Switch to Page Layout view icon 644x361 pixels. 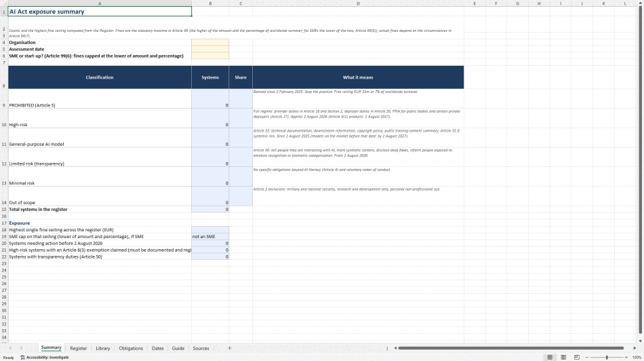click(x=563, y=358)
